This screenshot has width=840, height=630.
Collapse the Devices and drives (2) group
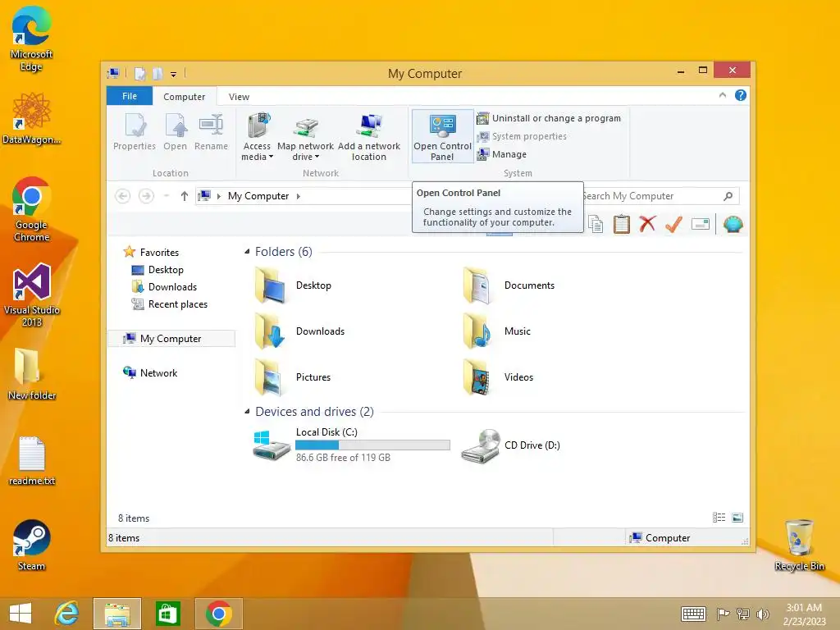point(247,412)
